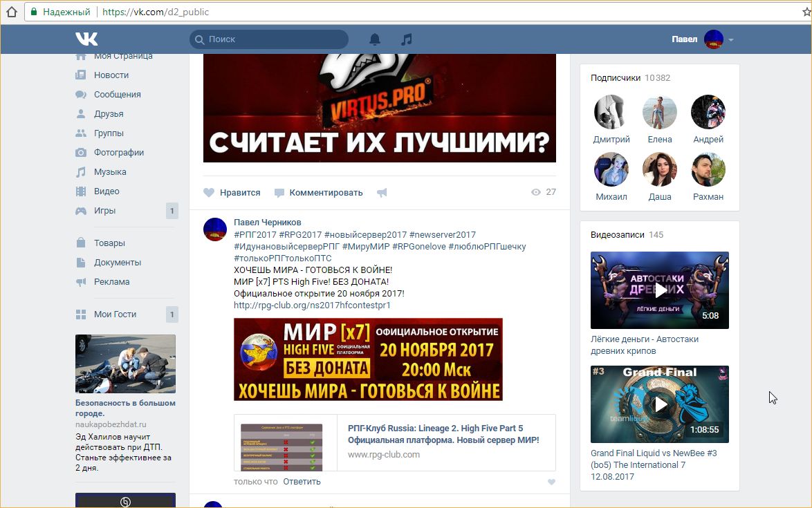Click the Группы people icon

click(81, 133)
